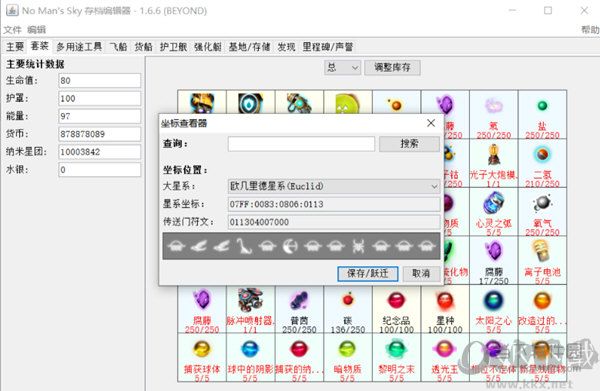Open the 总 inventory type dropdown
600x391 pixels.
tap(342, 68)
